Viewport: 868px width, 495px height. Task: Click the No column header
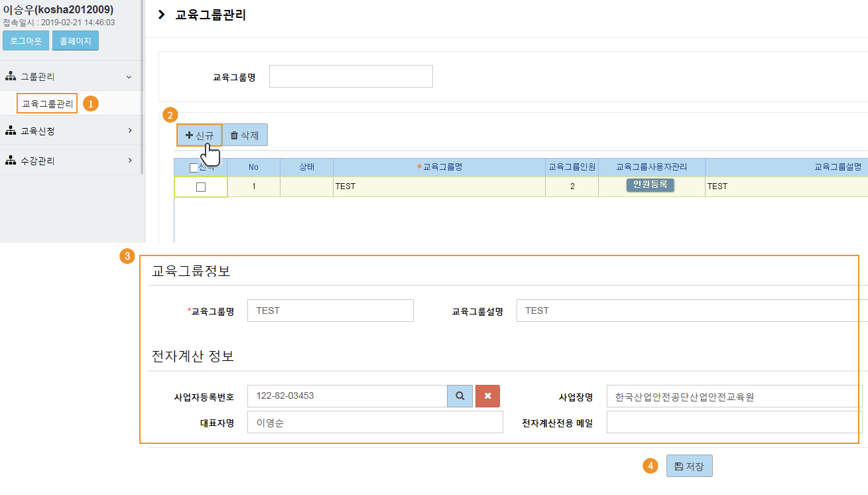[x=253, y=167]
